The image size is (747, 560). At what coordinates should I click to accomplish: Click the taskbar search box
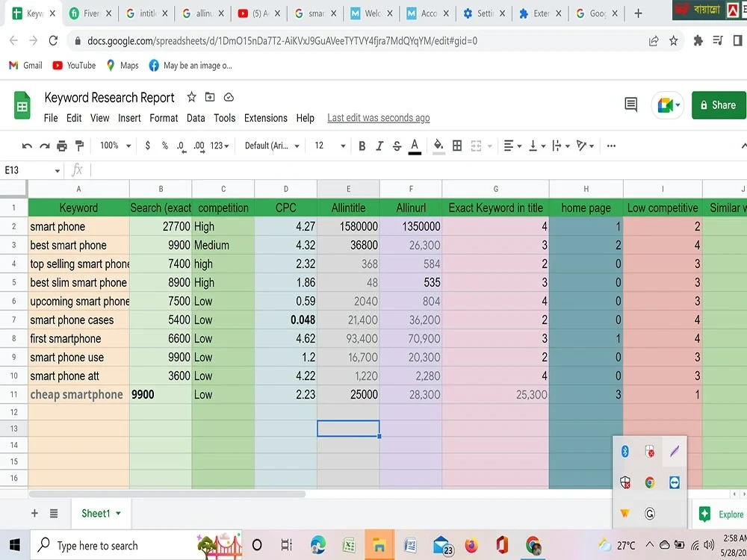136,545
